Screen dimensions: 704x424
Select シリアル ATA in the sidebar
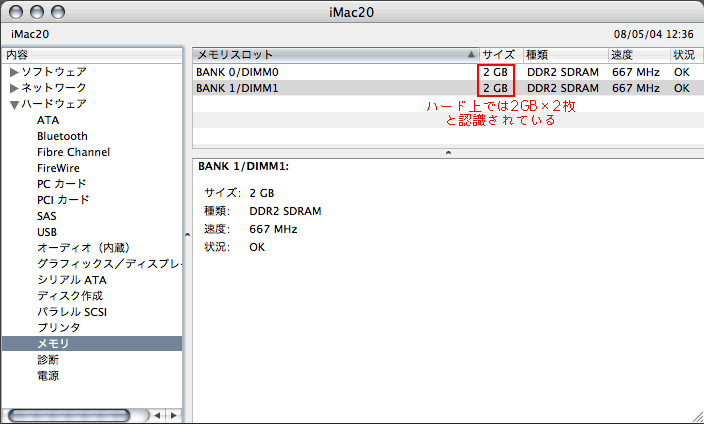click(x=72, y=280)
